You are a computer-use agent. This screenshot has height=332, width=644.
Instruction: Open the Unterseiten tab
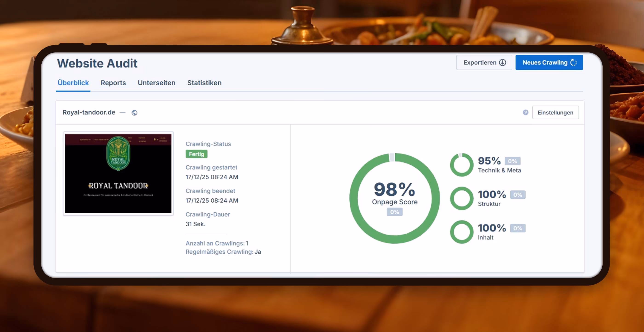click(156, 83)
